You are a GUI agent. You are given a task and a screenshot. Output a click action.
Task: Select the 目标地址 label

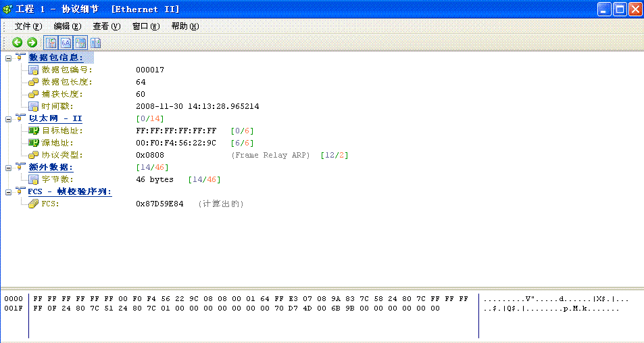click(62, 131)
